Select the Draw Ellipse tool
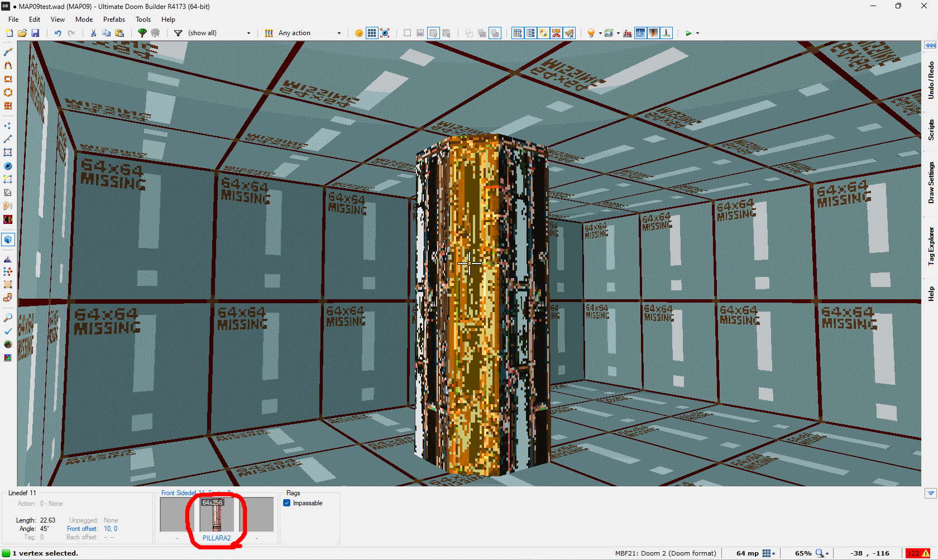This screenshot has height=560, width=938. coord(8,92)
